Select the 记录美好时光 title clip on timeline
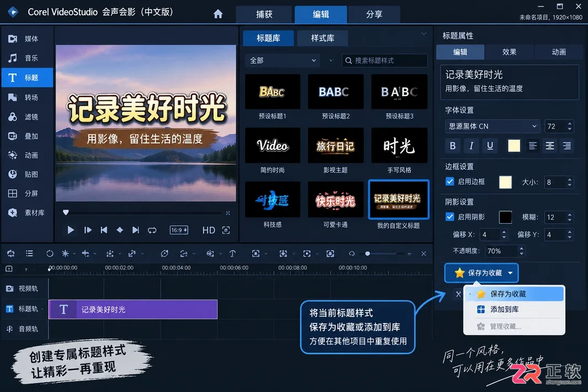 (133, 310)
